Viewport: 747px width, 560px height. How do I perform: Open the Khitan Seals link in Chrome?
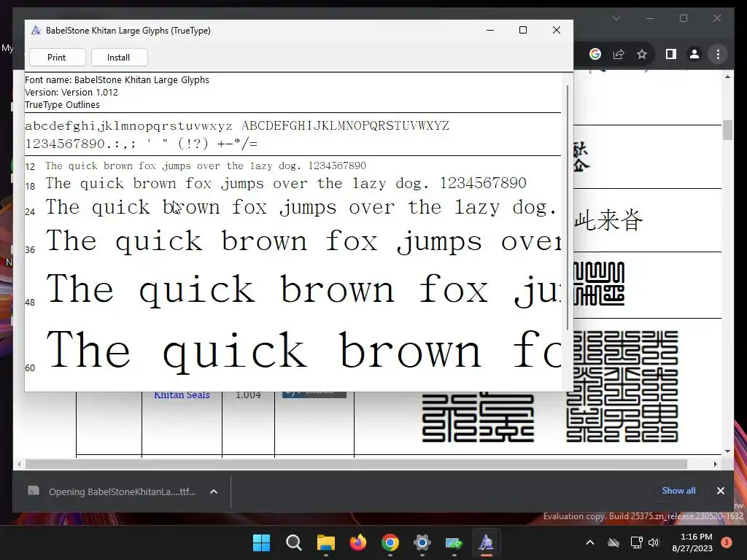click(182, 394)
